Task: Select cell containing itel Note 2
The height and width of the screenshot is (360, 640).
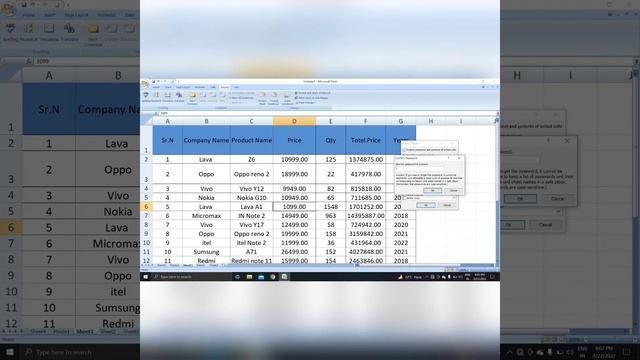Action: coord(251,242)
